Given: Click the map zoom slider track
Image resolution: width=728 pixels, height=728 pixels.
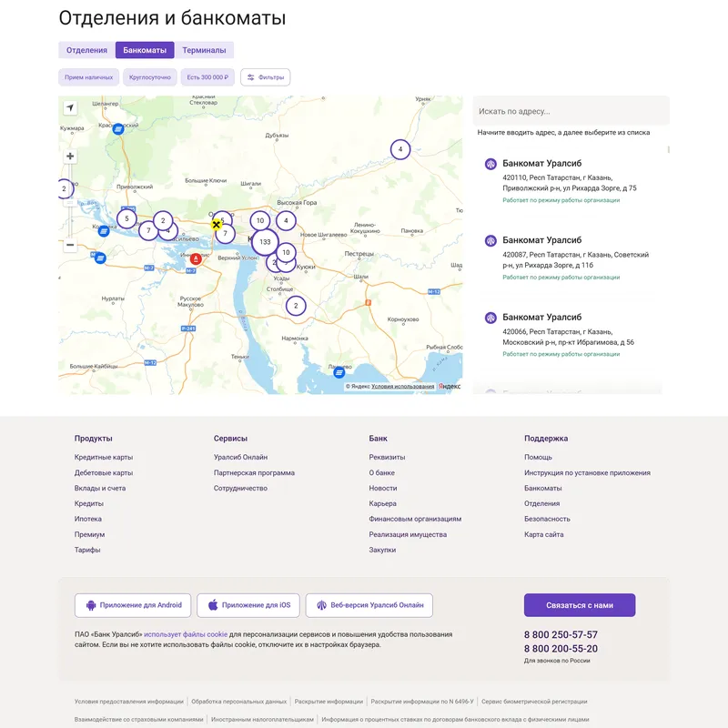Looking at the screenshot, I should pyautogui.click(x=70, y=200).
